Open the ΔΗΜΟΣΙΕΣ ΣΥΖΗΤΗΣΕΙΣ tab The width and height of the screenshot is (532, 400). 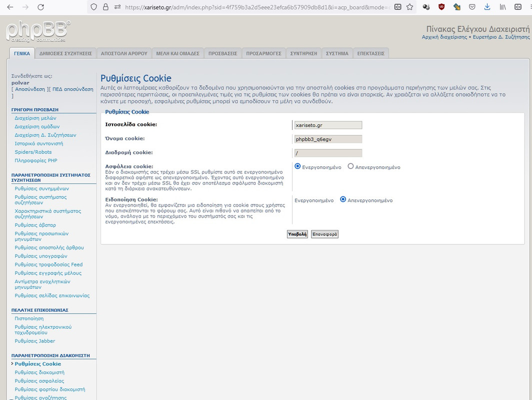pos(65,53)
